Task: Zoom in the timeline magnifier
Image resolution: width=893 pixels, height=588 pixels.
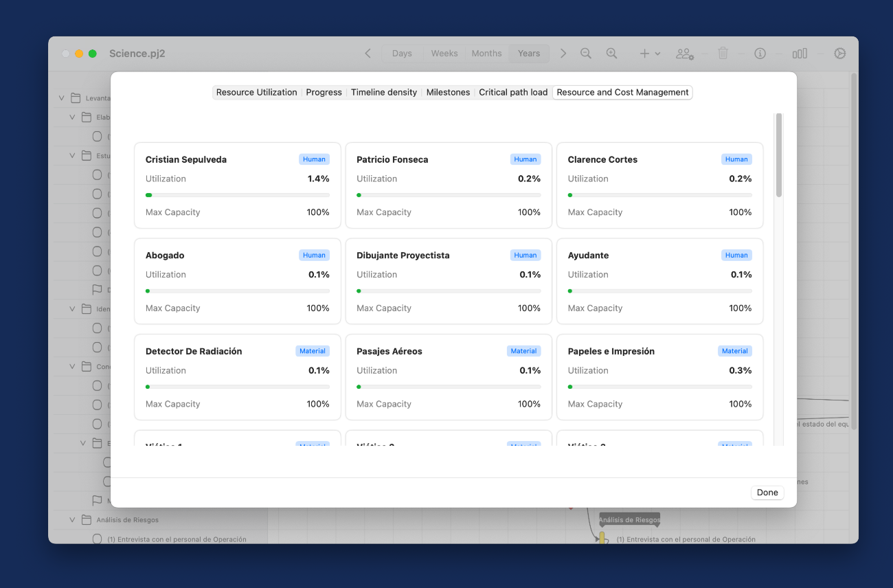Action: click(611, 54)
